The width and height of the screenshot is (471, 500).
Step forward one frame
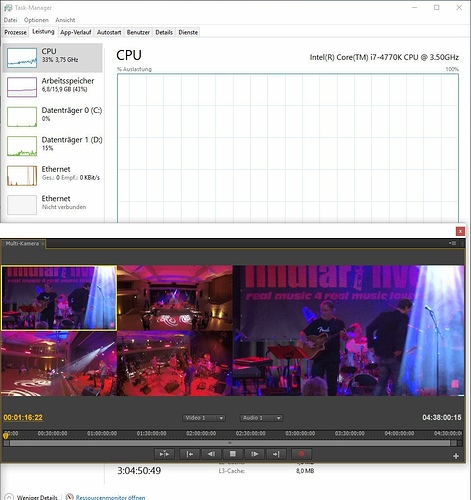coord(254,454)
